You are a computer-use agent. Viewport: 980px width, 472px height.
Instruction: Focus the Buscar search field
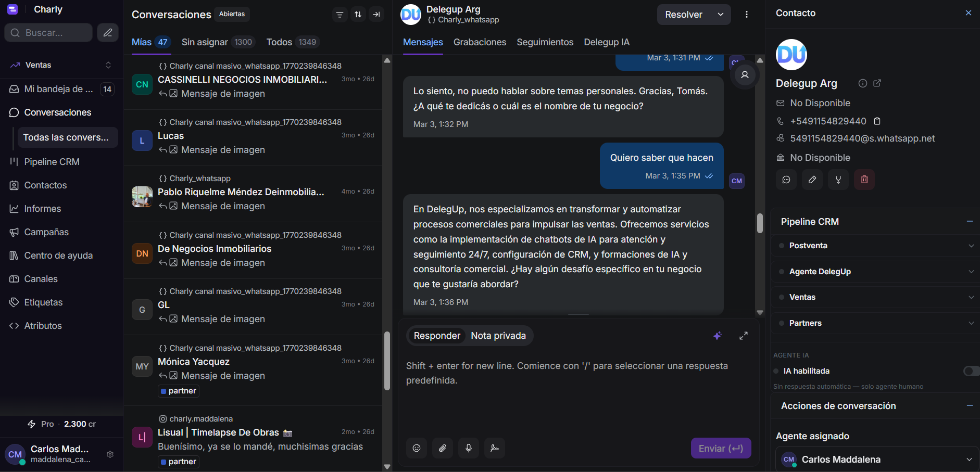(x=48, y=33)
